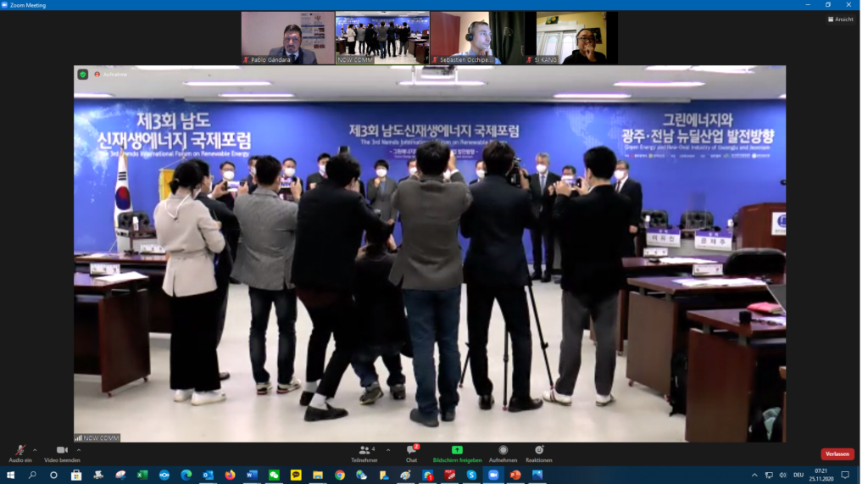This screenshot has height=484, width=868.
Task: Open Firefox from the taskbar
Action: point(230,476)
